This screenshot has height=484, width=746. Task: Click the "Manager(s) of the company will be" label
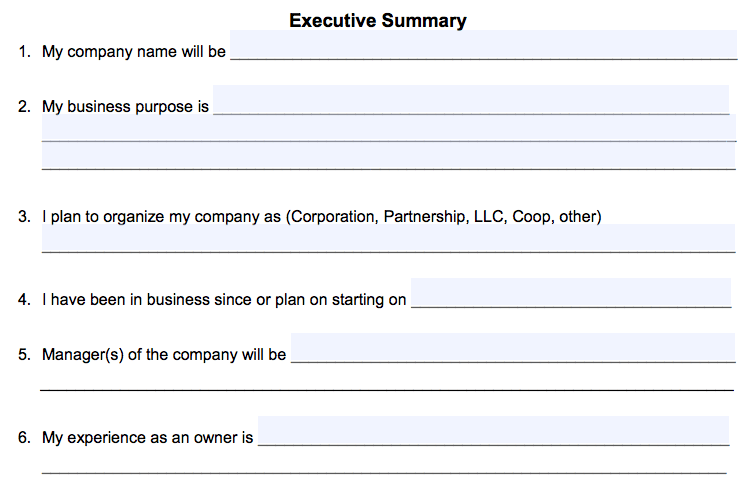point(164,355)
